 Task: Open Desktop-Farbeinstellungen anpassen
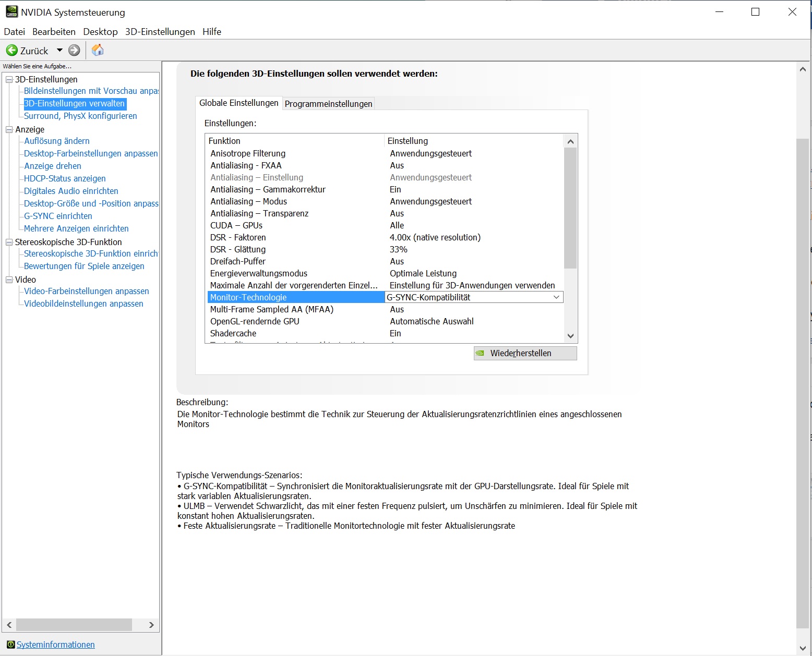coord(91,153)
